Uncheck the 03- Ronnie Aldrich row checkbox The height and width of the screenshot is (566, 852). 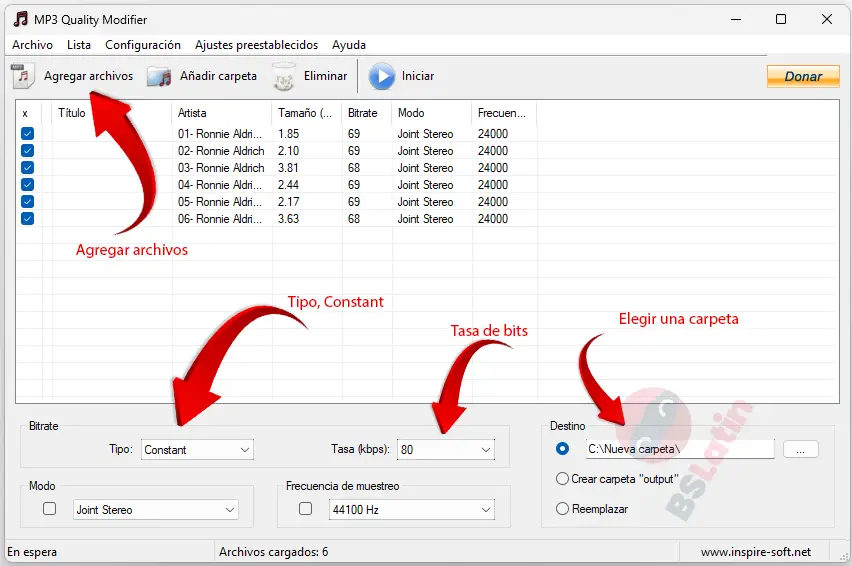27,167
